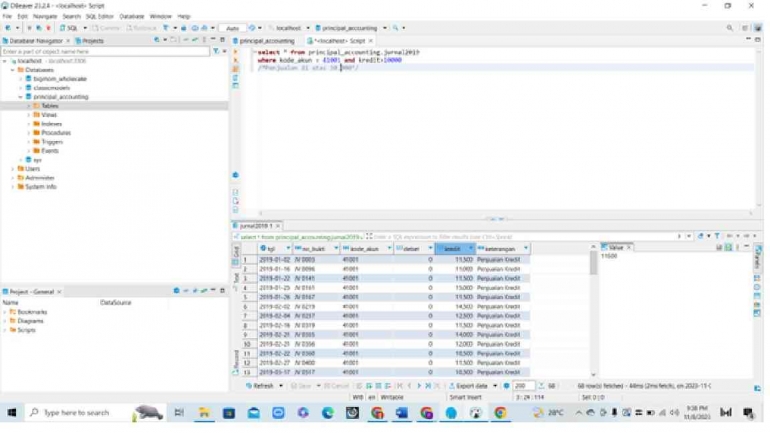Image resolution: width=770 pixels, height=433 pixels.
Task: Click the Windows Start button
Action: 11,412
